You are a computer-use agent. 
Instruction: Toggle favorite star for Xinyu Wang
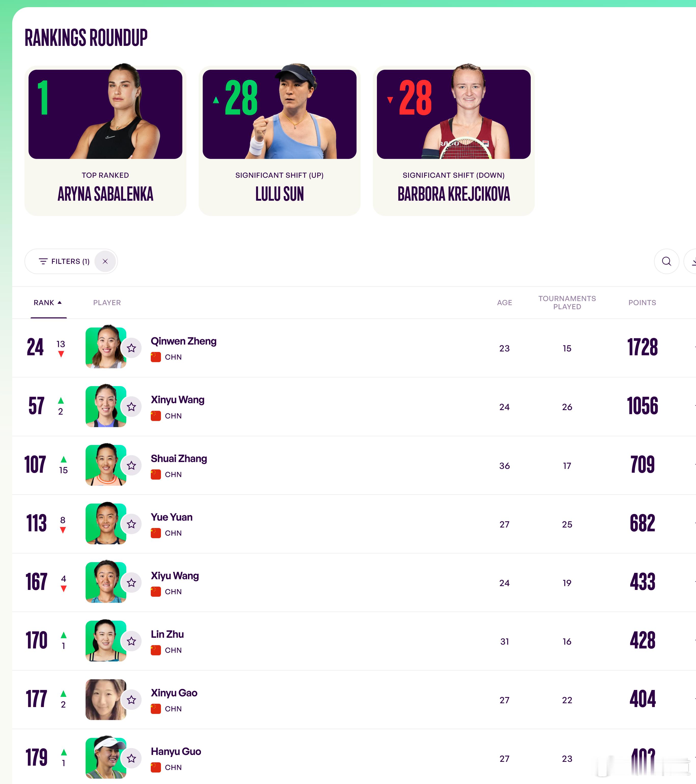coord(131,407)
